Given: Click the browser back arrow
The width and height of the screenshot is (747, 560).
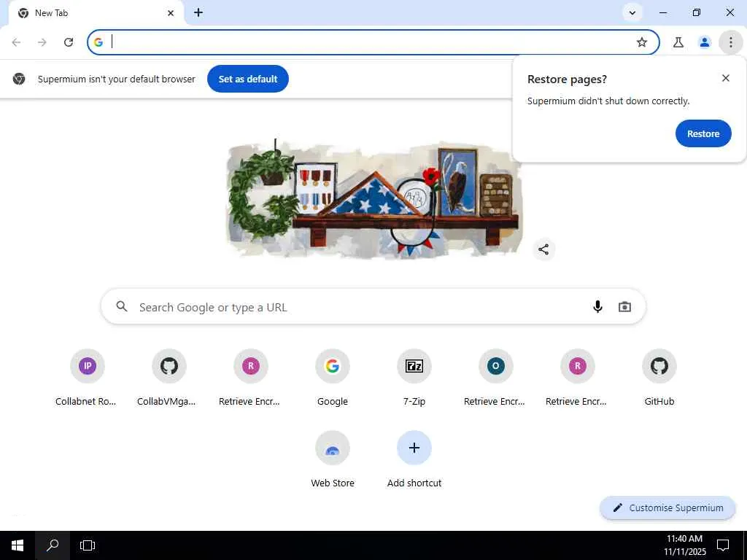Looking at the screenshot, I should [x=16, y=42].
